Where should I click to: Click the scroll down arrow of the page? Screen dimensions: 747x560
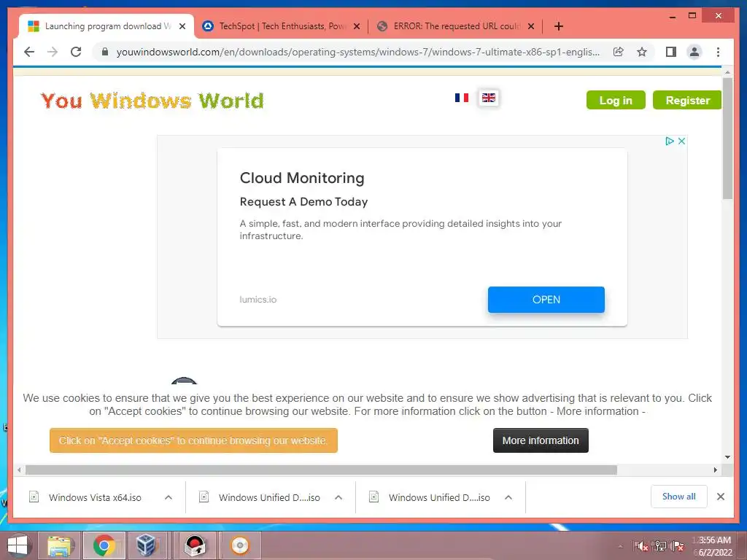click(727, 457)
